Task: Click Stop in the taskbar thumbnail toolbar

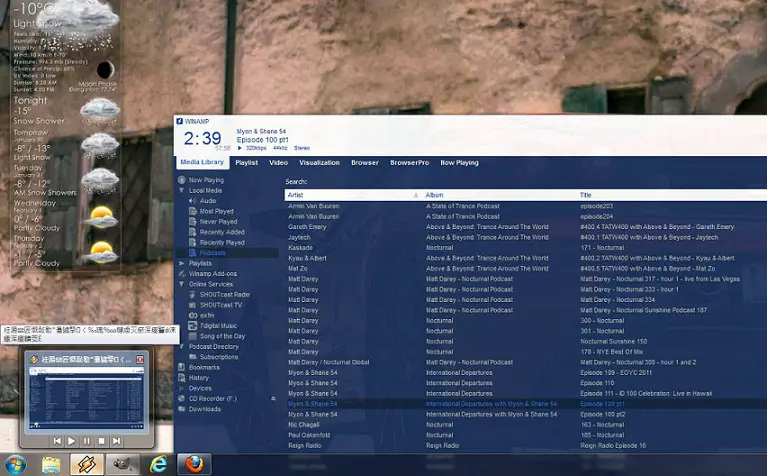Action: [101, 441]
